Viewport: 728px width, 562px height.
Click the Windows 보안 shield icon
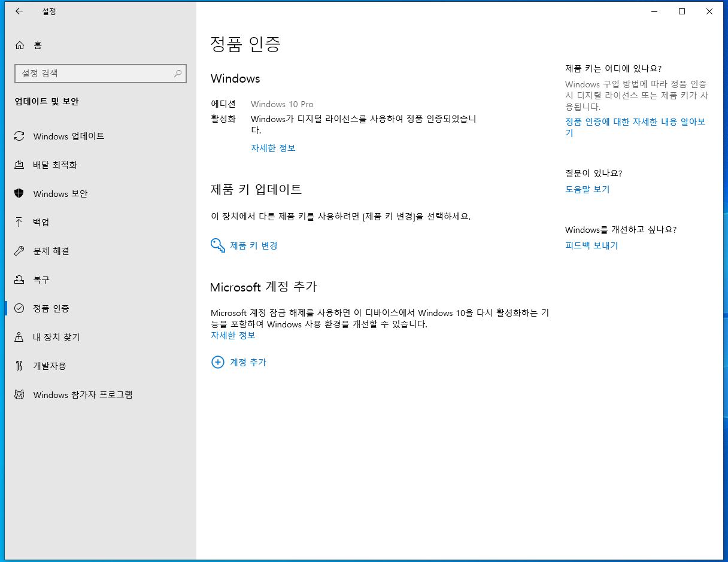click(x=19, y=193)
